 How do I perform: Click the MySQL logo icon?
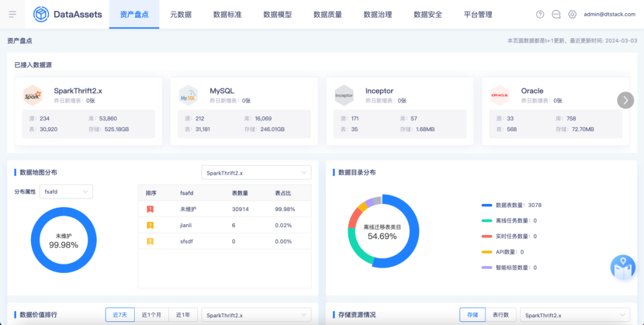tap(188, 95)
